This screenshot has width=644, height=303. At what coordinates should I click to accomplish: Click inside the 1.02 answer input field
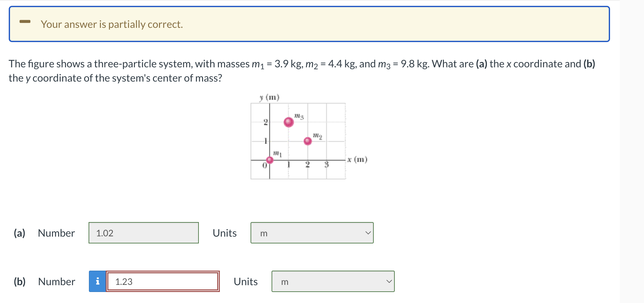[143, 233]
